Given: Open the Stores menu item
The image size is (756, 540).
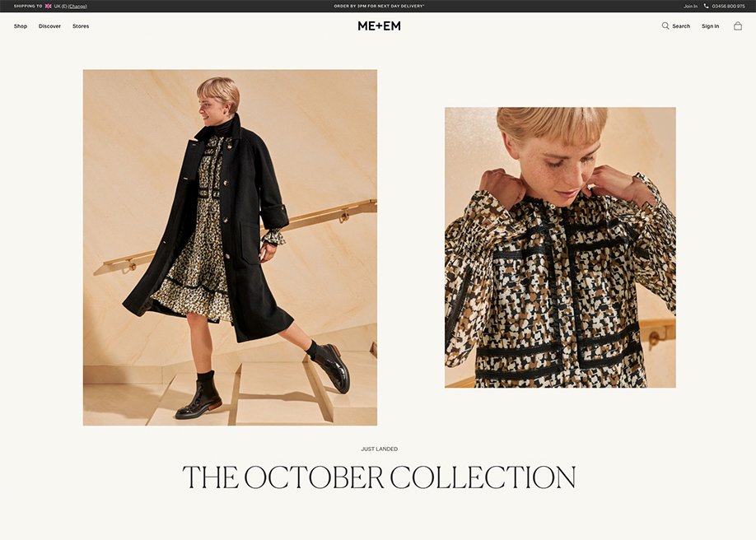Looking at the screenshot, I should pos(81,26).
